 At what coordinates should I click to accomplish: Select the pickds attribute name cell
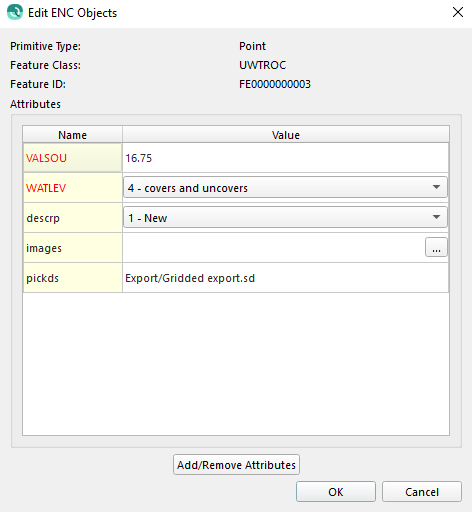(x=72, y=278)
